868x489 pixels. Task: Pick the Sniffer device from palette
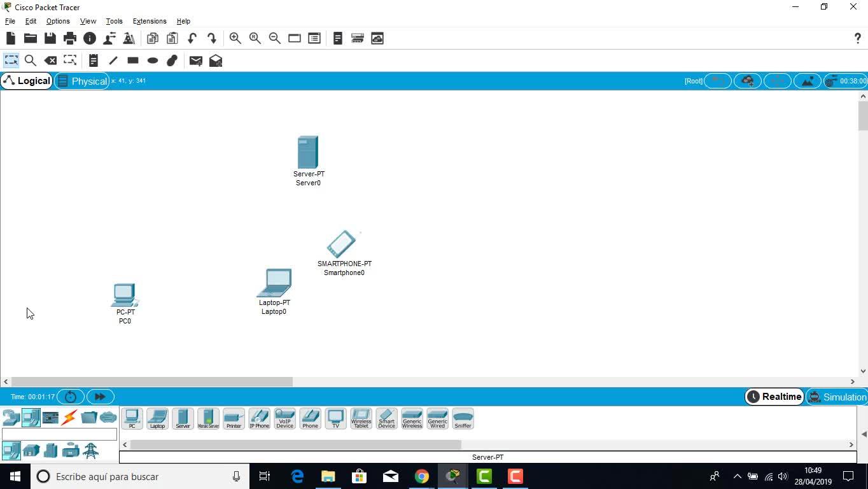[x=463, y=418]
